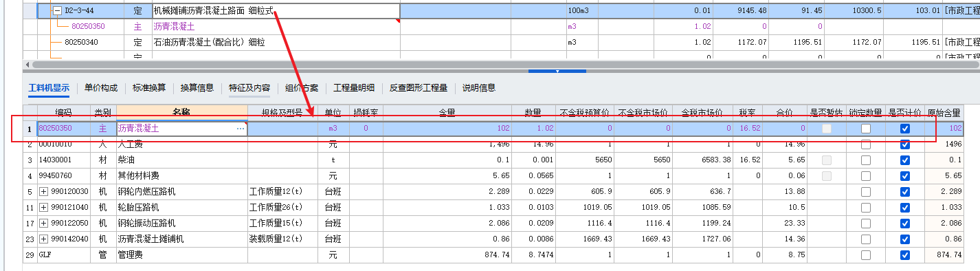Uncheck 是否计价 for 管理费 row
This screenshot has width=980, height=271.
tap(905, 255)
